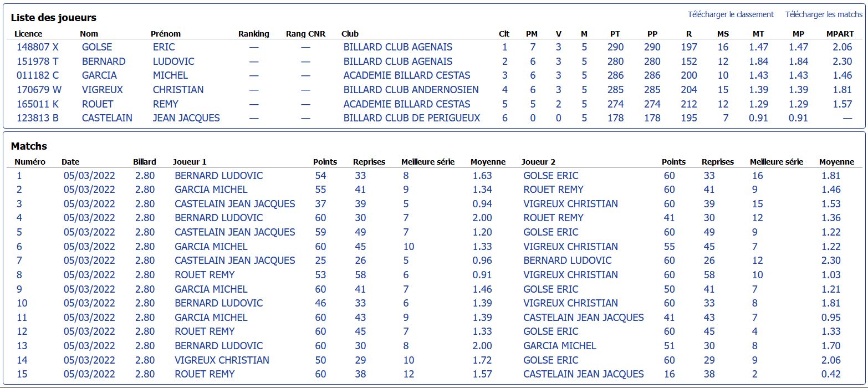Select licence 151978 T in players list
Screen dimensions: 868x388
click(38, 62)
